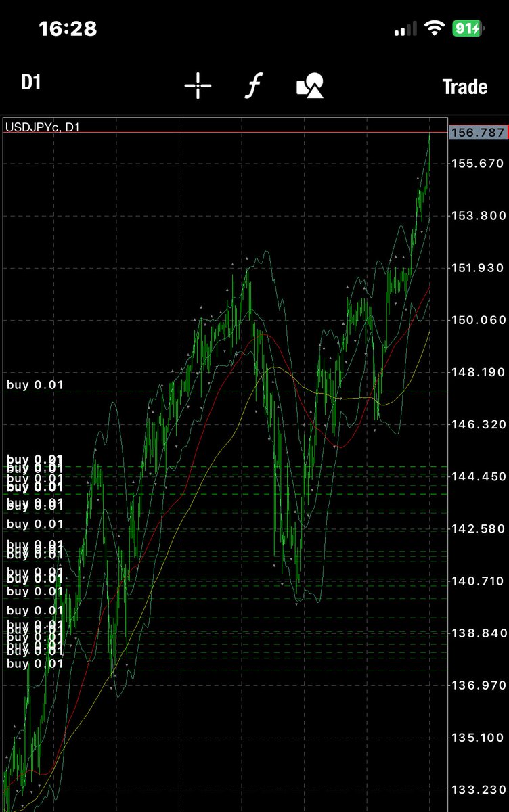Click the 148.190 price axis label

point(477,372)
